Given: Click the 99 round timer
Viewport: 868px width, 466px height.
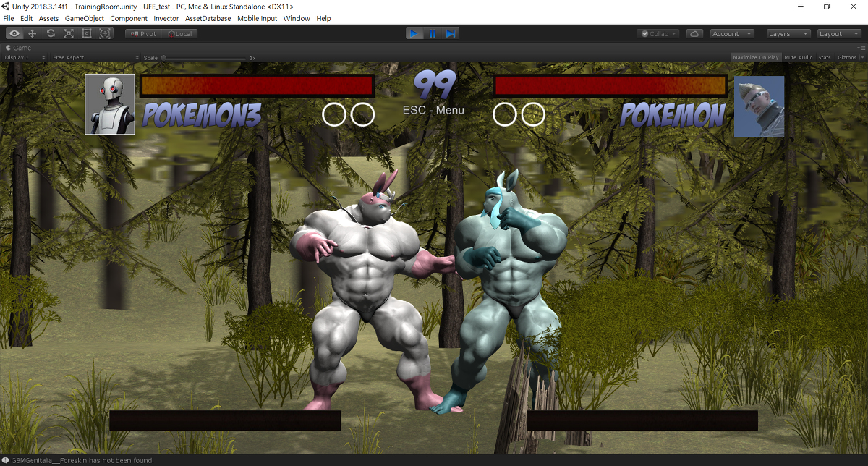Looking at the screenshot, I should coord(434,85).
